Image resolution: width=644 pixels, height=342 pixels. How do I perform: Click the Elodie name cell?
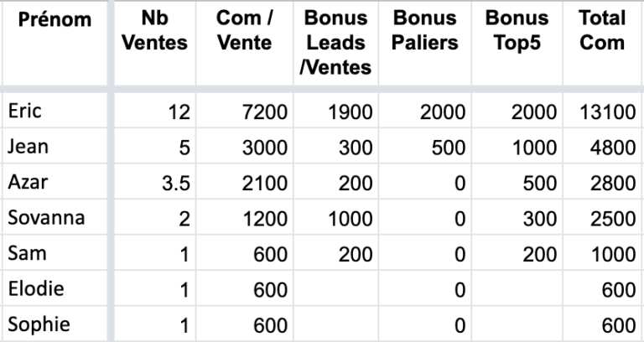click(x=55, y=288)
